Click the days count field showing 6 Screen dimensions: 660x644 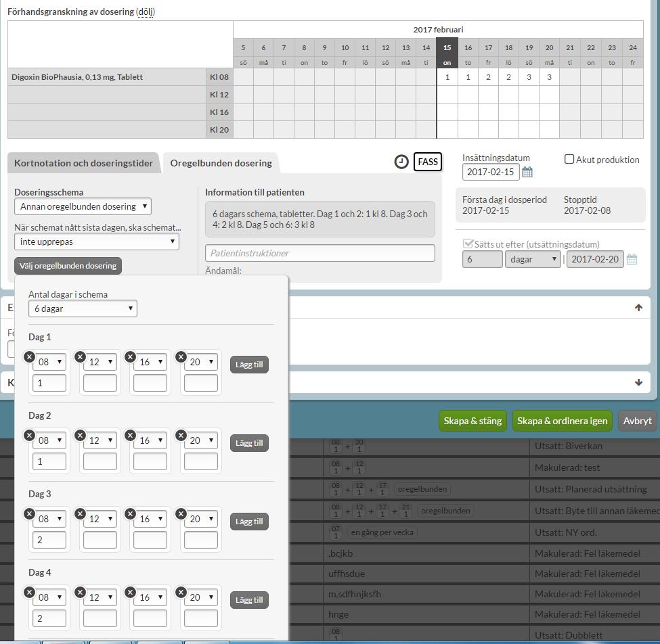[483, 259]
